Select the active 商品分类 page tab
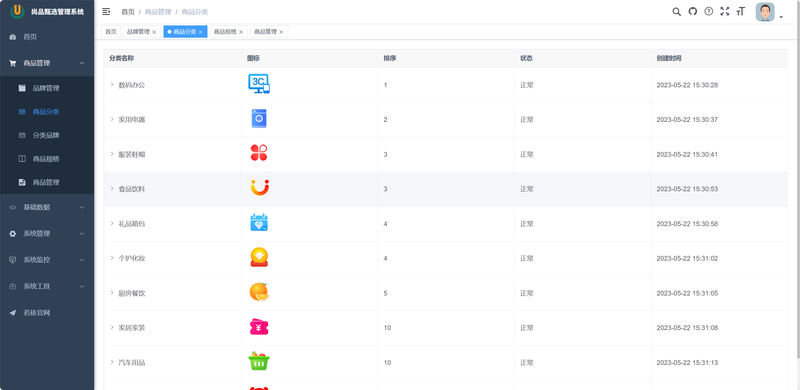 [x=184, y=32]
